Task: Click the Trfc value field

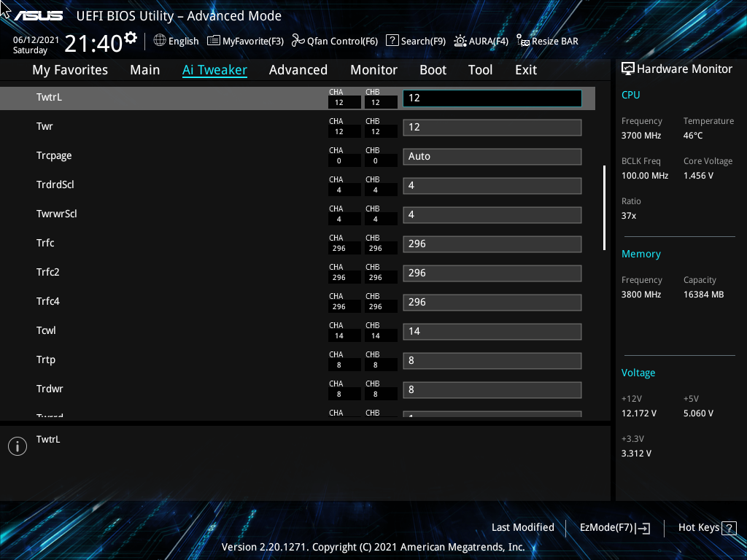Action: [492, 244]
